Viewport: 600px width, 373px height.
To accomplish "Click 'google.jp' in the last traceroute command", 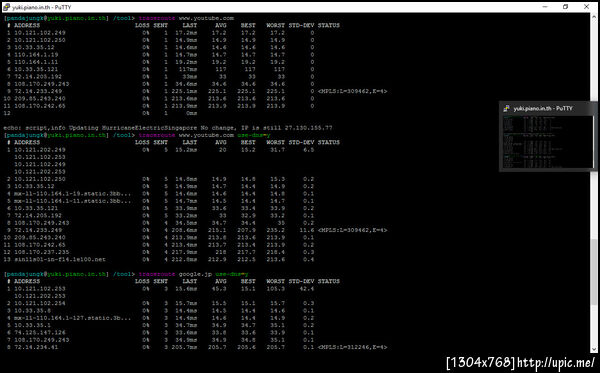I will click(195, 274).
